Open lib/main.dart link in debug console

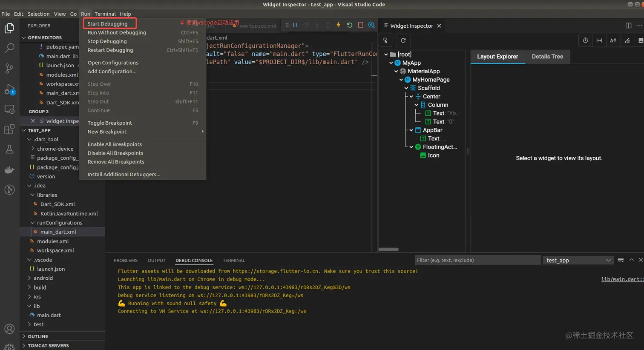click(622, 279)
